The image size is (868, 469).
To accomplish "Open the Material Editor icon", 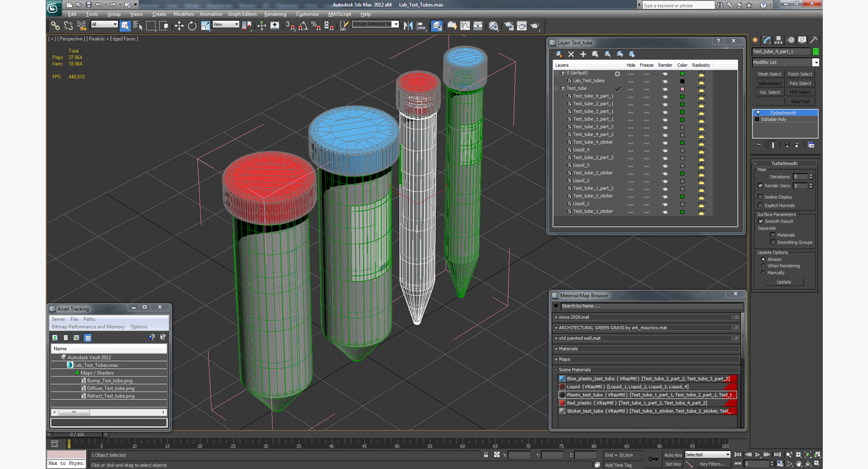I will pos(493,26).
